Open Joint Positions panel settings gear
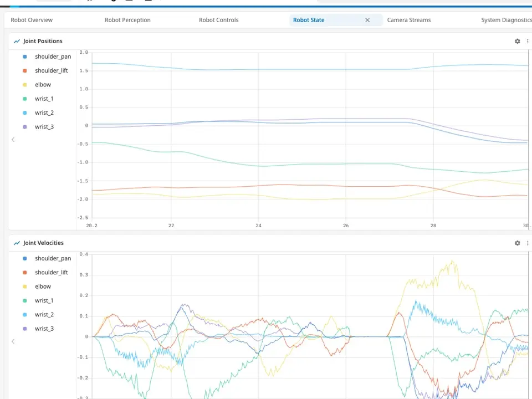The height and width of the screenshot is (399, 532). click(x=517, y=41)
